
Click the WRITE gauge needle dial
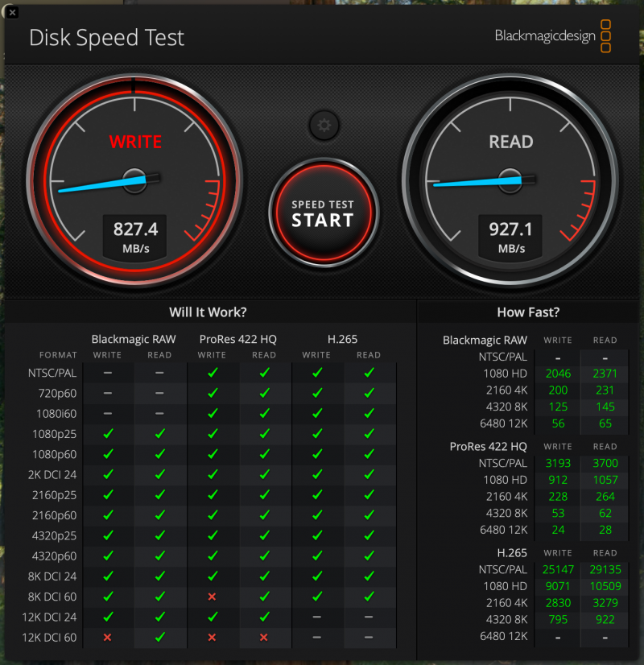tap(134, 178)
